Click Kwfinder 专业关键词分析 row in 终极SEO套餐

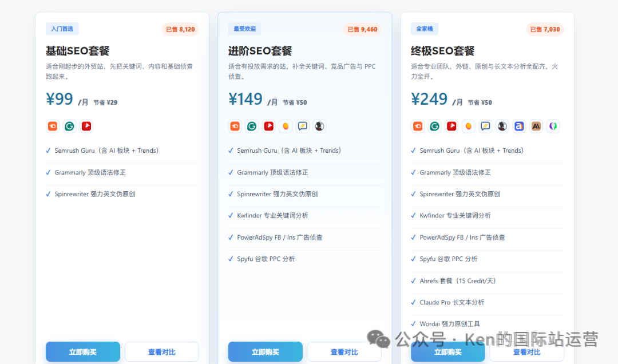(x=488, y=216)
